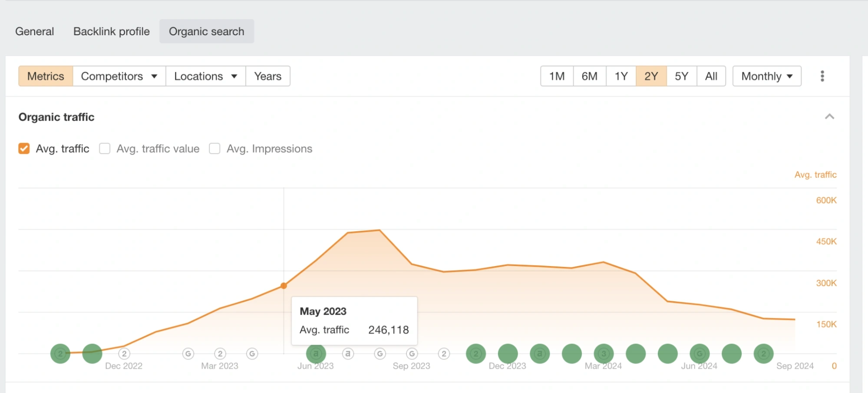The height and width of the screenshot is (393, 868).
Task: Click the first green '2' marker at chart start
Action: 60,353
